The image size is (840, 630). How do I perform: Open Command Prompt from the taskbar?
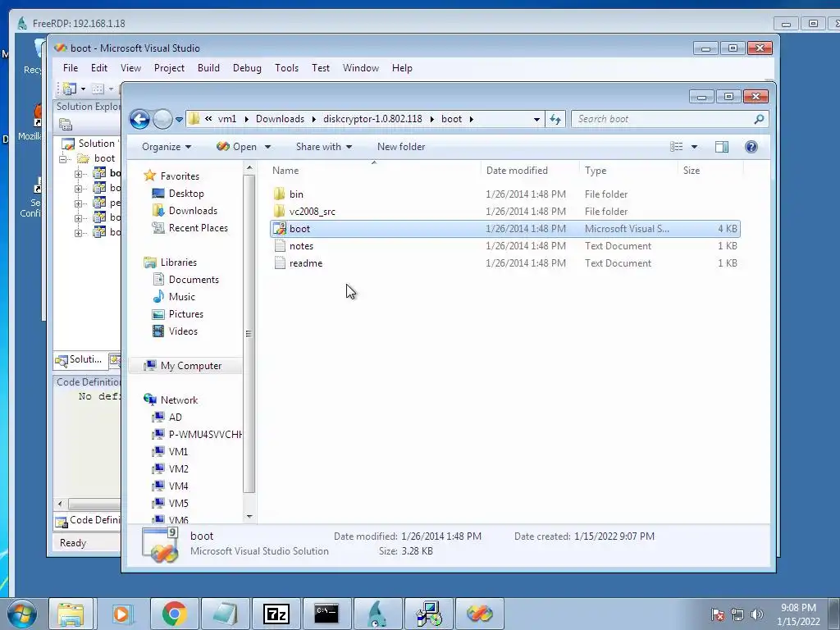click(326, 614)
